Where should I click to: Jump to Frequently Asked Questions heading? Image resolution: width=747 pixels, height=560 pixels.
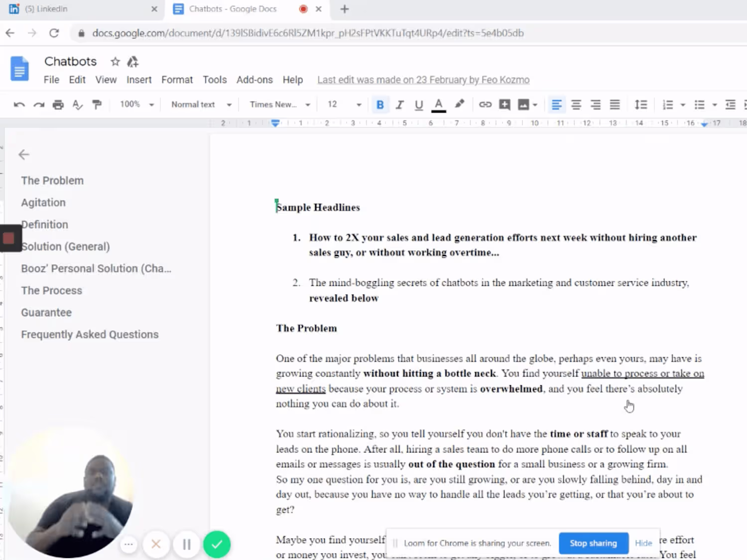[90, 335]
